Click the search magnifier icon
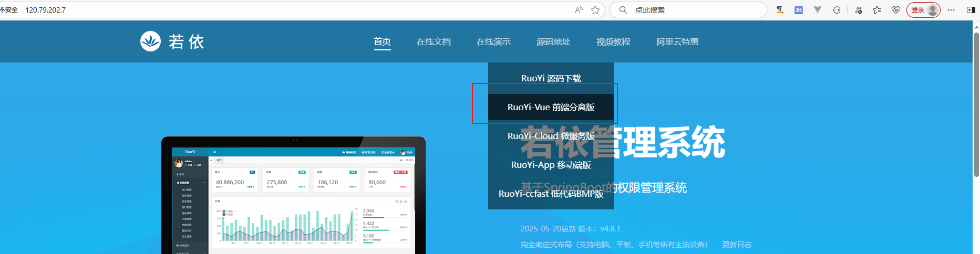The width and height of the screenshot is (980, 254). [623, 10]
